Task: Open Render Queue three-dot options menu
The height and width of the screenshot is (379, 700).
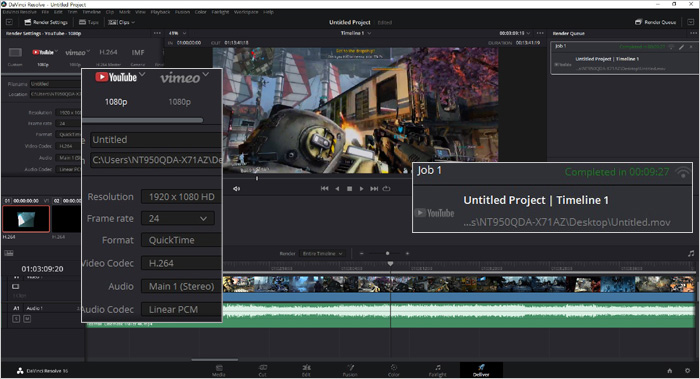Action: coord(693,33)
